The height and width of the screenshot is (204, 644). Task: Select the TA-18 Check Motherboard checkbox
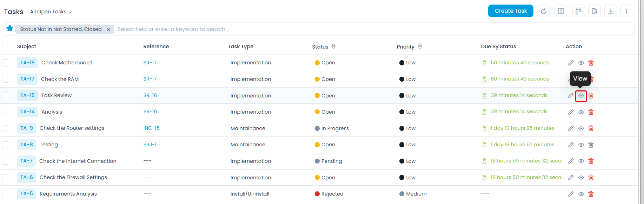pos(6,63)
